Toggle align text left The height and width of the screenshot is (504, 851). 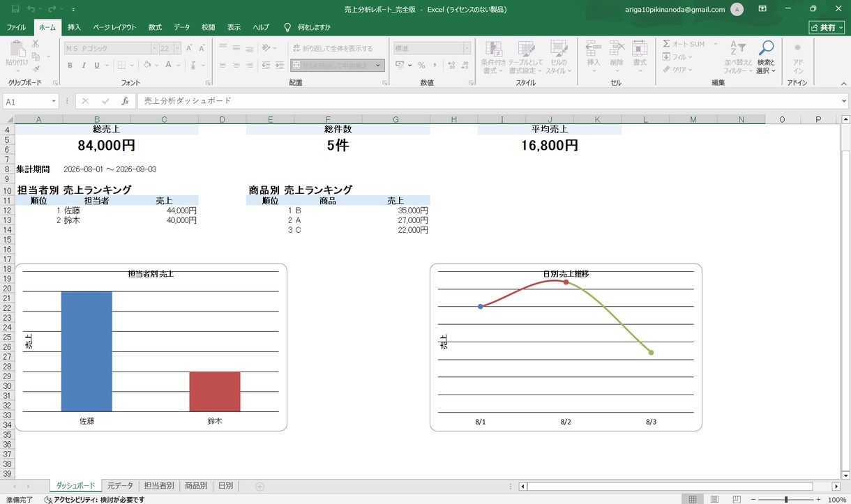click(223, 65)
